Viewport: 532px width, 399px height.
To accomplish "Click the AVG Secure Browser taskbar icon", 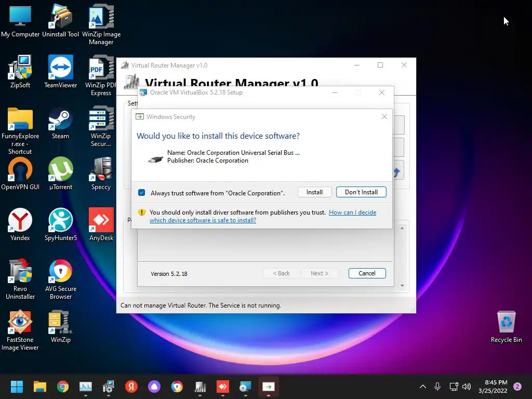I will tap(177, 387).
